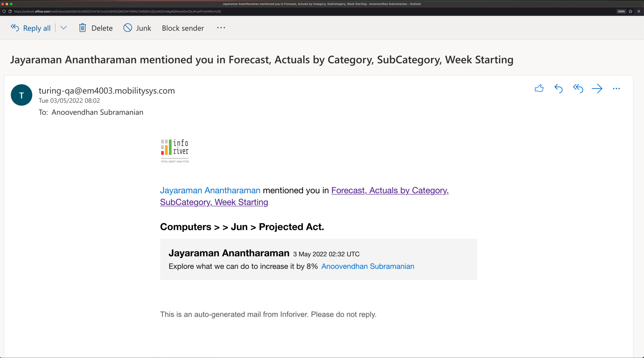Click the tracking protection shield icon
Image resolution: width=644 pixels, height=358 pixels.
click(x=4, y=11)
